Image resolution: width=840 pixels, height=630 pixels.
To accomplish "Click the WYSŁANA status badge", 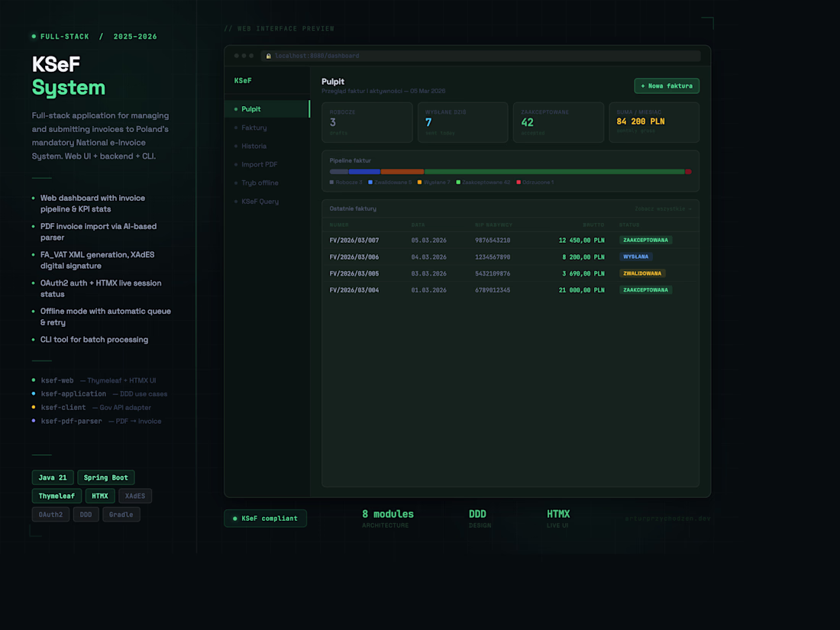I will tap(636, 257).
